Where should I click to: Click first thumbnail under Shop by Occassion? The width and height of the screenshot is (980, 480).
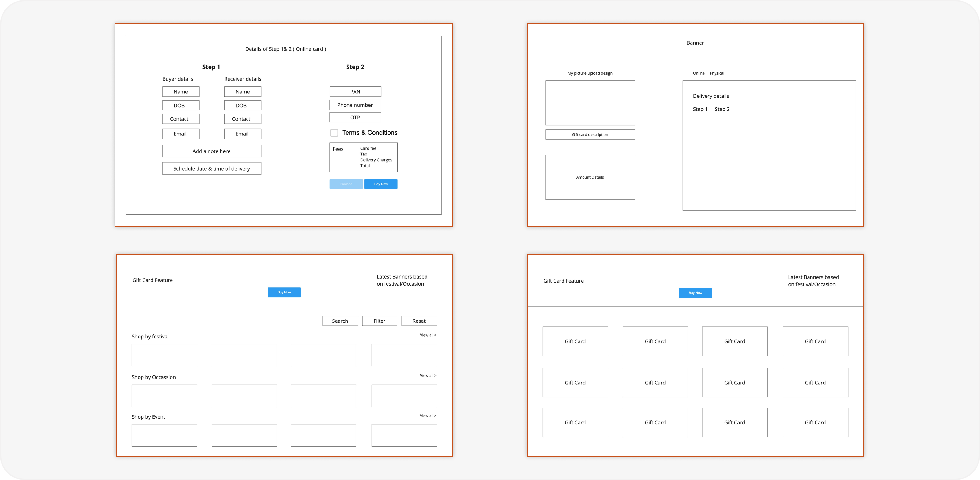click(x=164, y=395)
